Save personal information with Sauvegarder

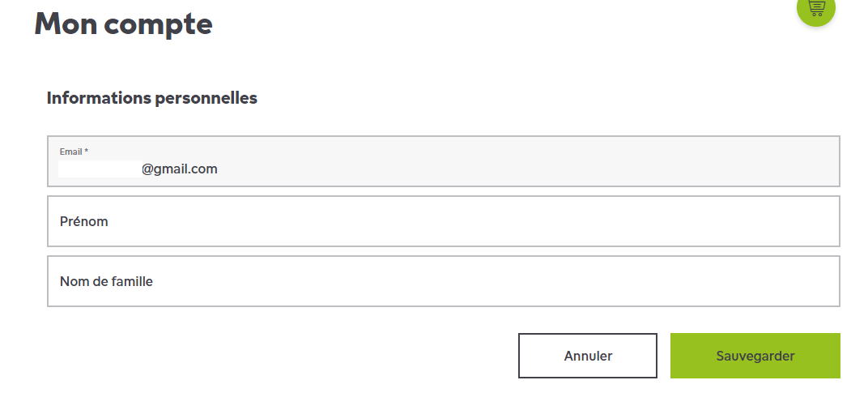pyautogui.click(x=755, y=356)
